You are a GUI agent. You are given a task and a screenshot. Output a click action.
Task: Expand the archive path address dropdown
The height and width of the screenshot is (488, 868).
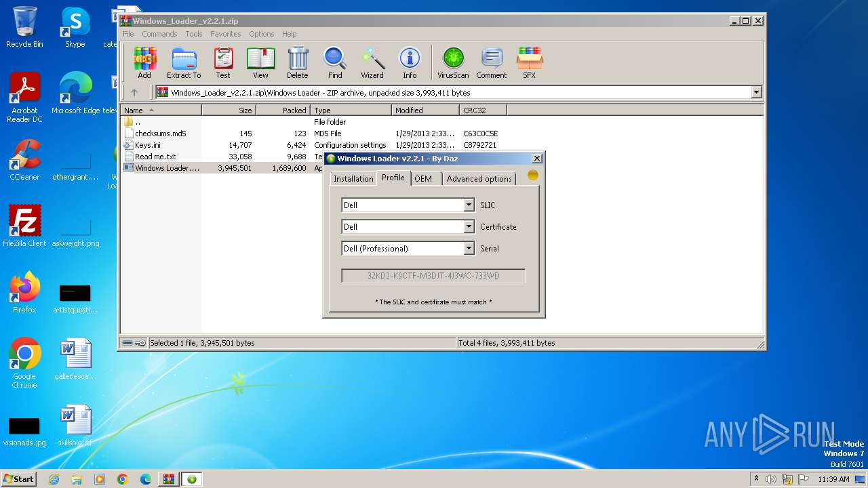click(x=756, y=93)
